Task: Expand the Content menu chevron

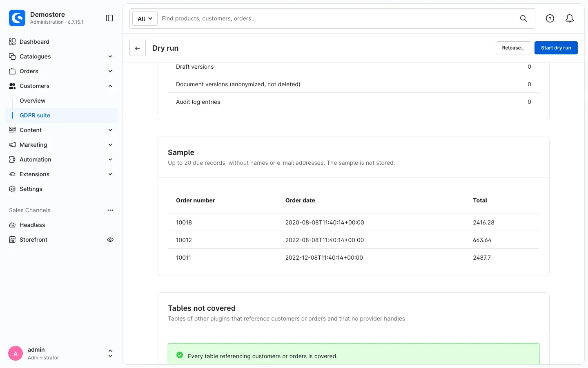Action: [x=110, y=130]
